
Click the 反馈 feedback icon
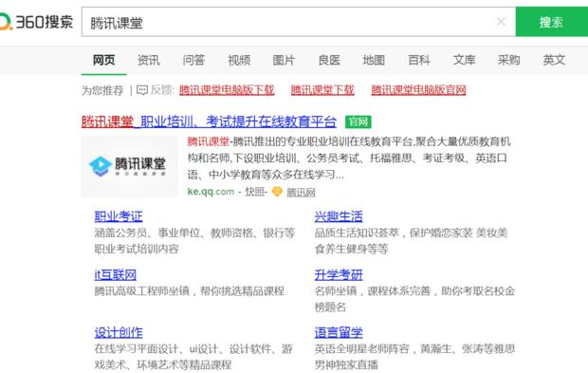click(x=142, y=90)
